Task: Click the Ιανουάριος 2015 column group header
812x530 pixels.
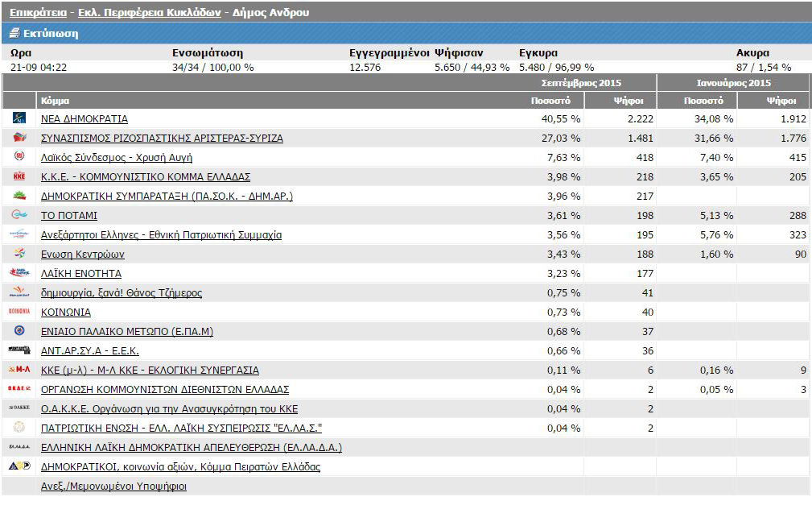Action: pyautogui.click(x=733, y=83)
